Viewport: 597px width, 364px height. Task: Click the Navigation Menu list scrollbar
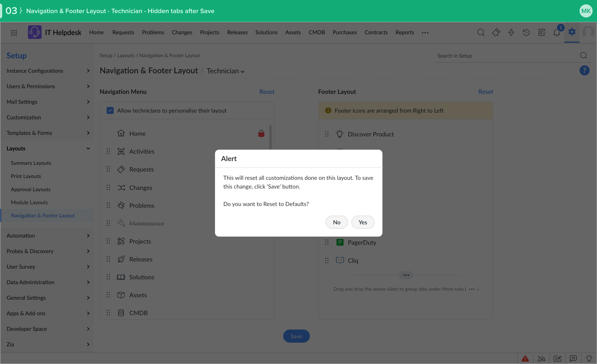(270, 137)
